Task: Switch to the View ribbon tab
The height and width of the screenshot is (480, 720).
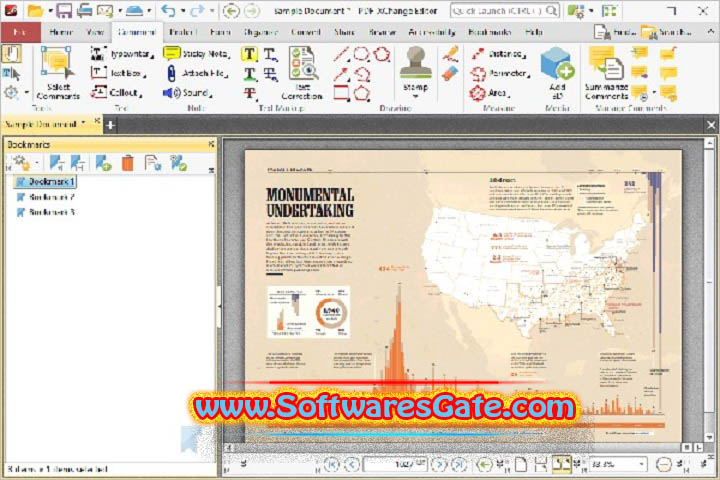Action: click(x=95, y=32)
